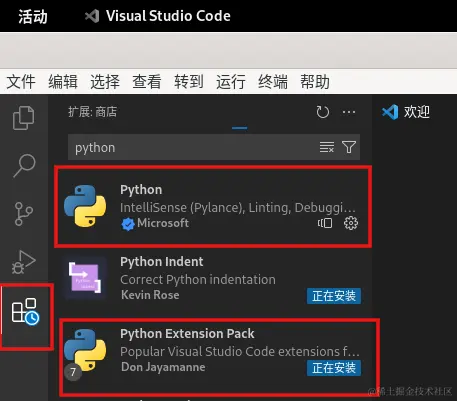Click the IntelliSense (Pylance) description text
Viewport: 457px width, 401px height.
pos(238,208)
